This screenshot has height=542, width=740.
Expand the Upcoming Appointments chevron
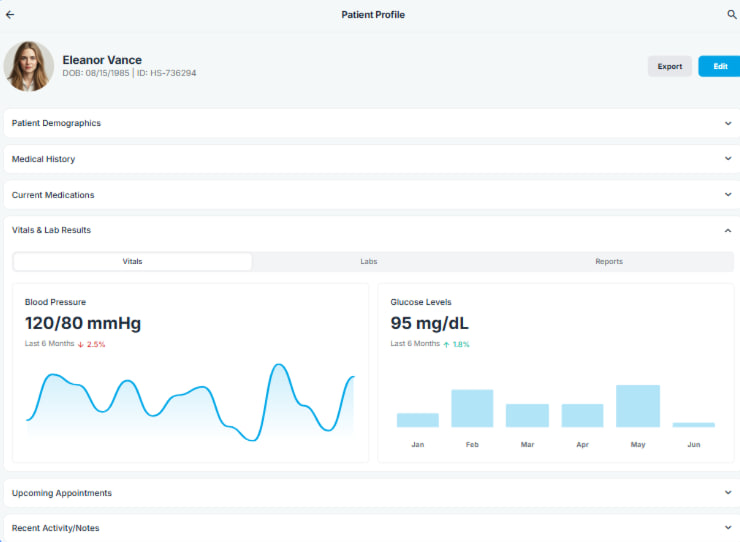point(728,492)
